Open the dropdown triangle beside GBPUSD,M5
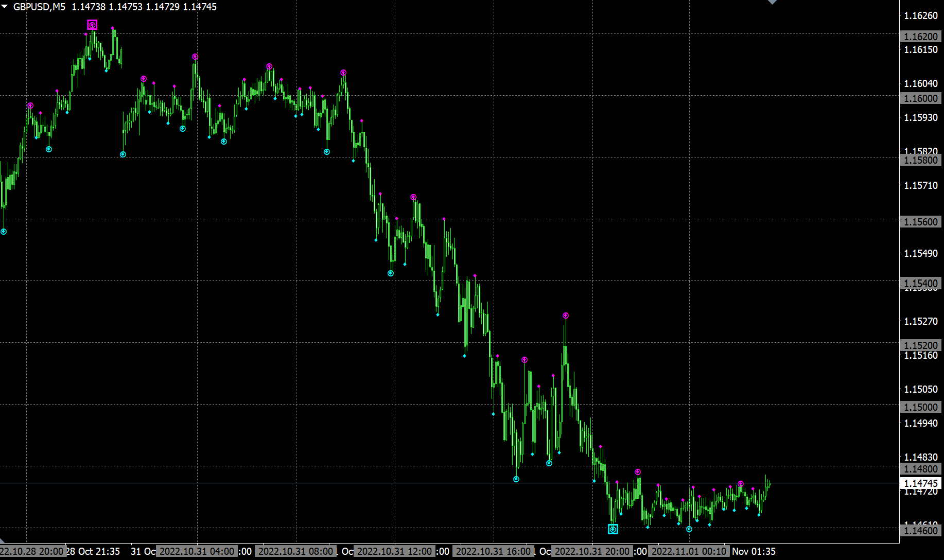 [5, 7]
